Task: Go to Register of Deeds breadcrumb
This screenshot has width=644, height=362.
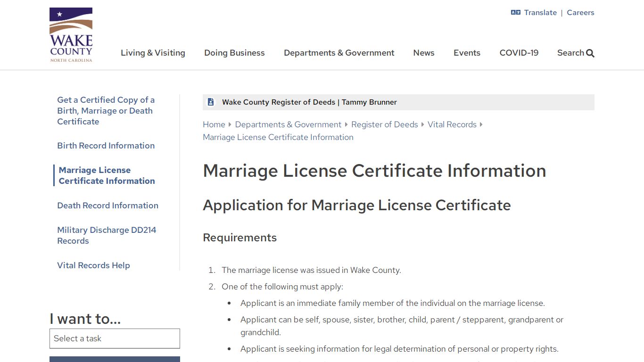Action: (x=385, y=124)
